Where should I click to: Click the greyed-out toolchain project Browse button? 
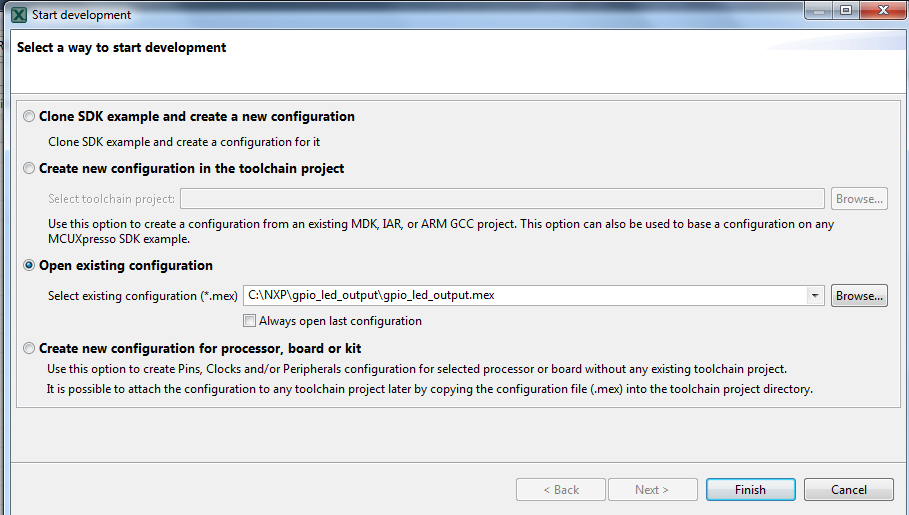pyautogui.click(x=859, y=199)
